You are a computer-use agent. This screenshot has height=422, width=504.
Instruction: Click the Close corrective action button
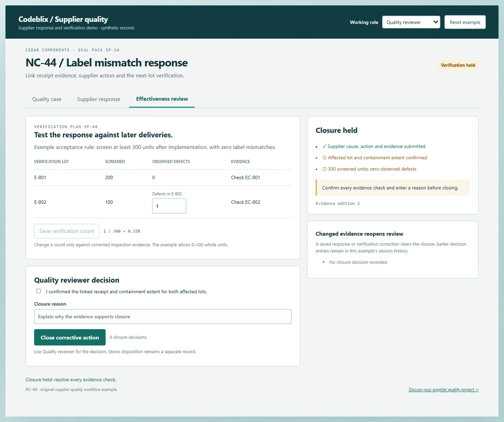click(70, 337)
